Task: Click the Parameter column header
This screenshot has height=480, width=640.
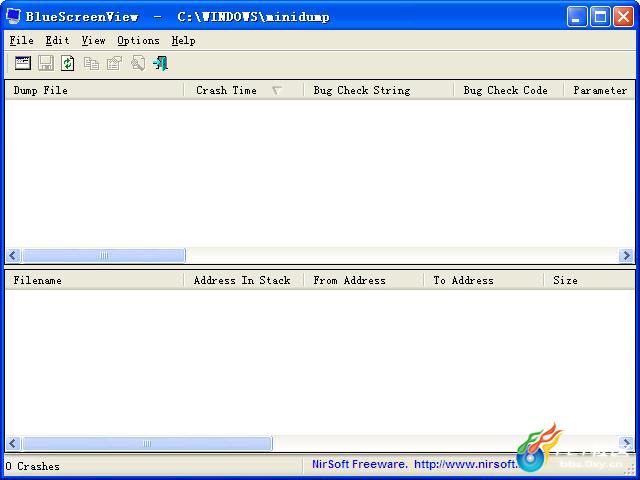Action: pyautogui.click(x=599, y=90)
